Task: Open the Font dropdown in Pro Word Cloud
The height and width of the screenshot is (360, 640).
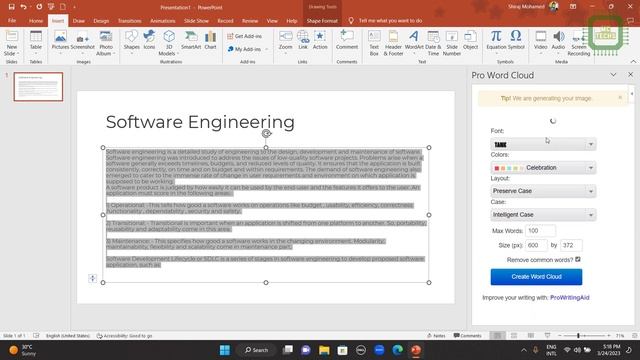Action: [x=543, y=144]
